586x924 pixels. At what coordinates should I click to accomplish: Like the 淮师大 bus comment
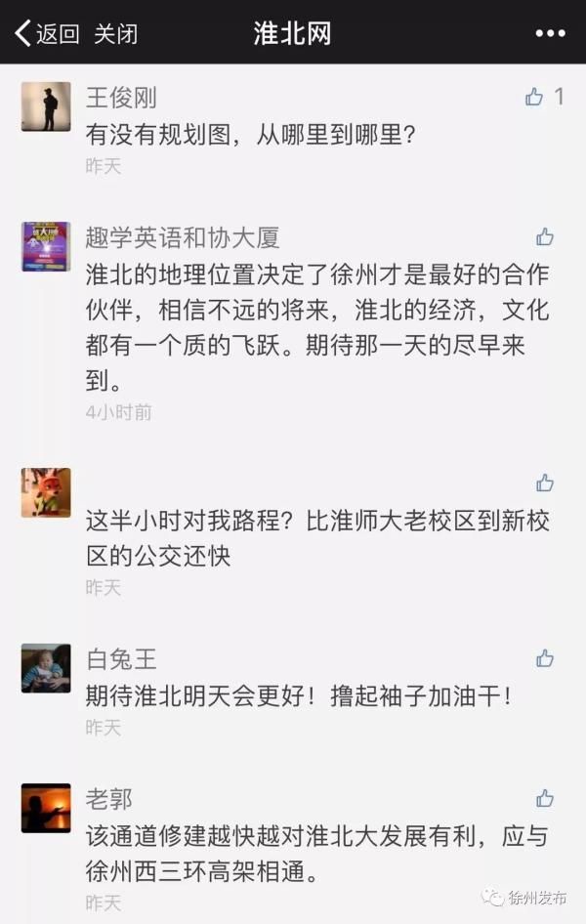click(x=545, y=483)
